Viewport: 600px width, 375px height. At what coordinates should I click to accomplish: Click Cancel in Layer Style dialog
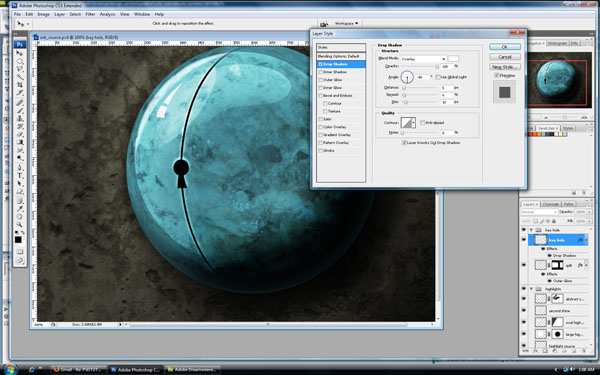coord(505,57)
